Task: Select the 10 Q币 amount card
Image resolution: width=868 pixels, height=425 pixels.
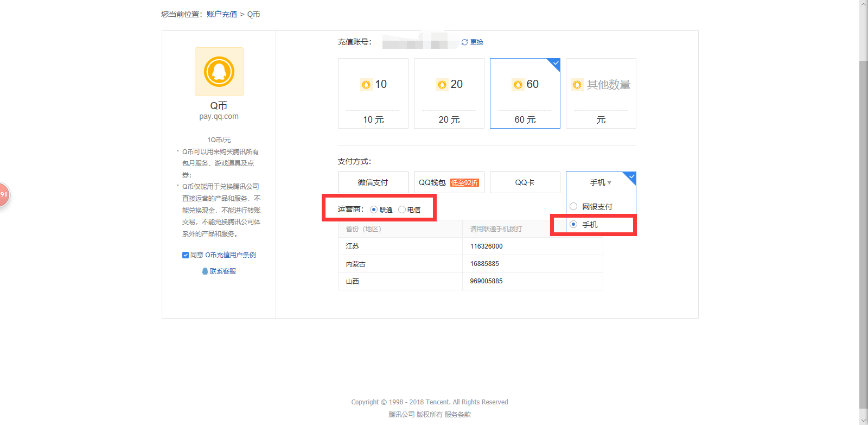Action: point(373,93)
